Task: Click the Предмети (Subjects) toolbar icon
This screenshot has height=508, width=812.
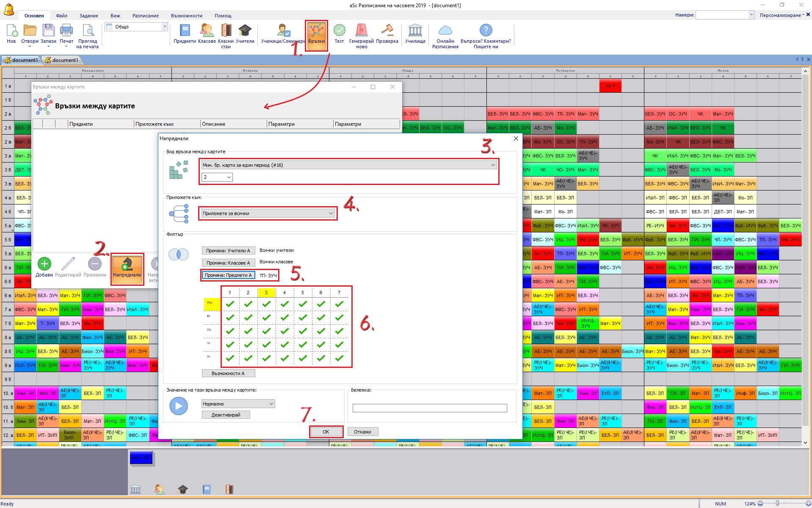Action: [185, 31]
